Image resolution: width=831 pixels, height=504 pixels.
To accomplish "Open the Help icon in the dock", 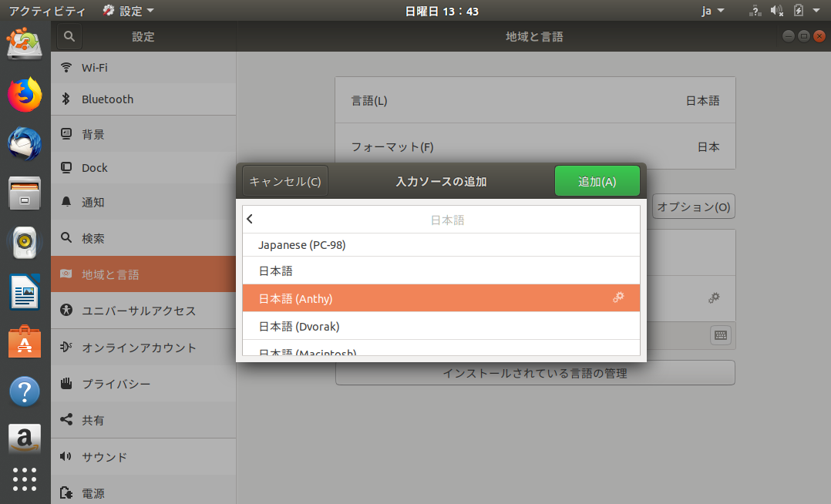I will click(x=25, y=391).
